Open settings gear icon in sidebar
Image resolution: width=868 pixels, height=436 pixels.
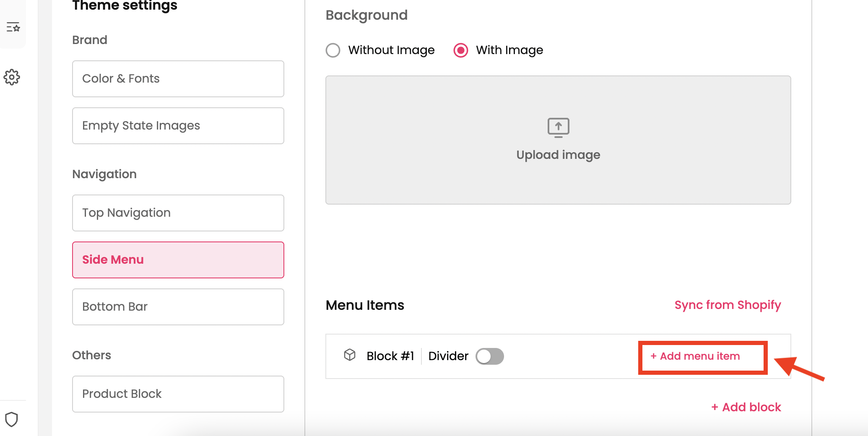pyautogui.click(x=12, y=77)
